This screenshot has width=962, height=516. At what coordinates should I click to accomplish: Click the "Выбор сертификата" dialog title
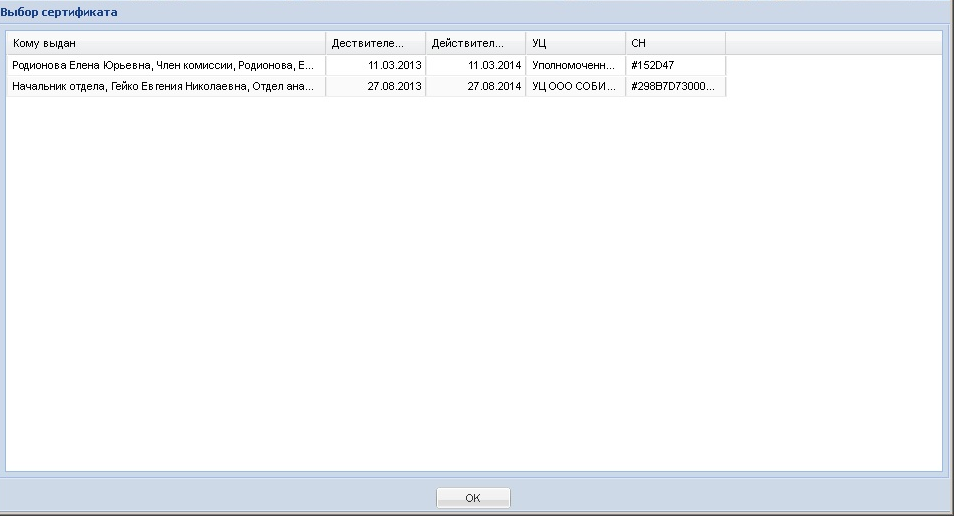coord(58,12)
